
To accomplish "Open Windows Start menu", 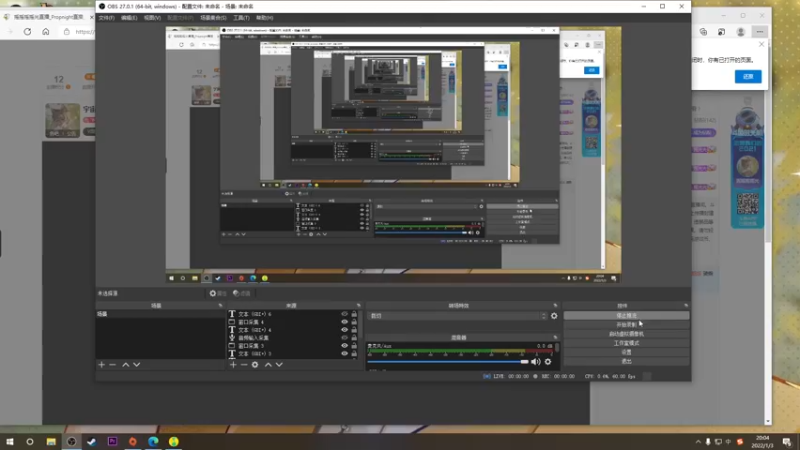I will [10, 441].
